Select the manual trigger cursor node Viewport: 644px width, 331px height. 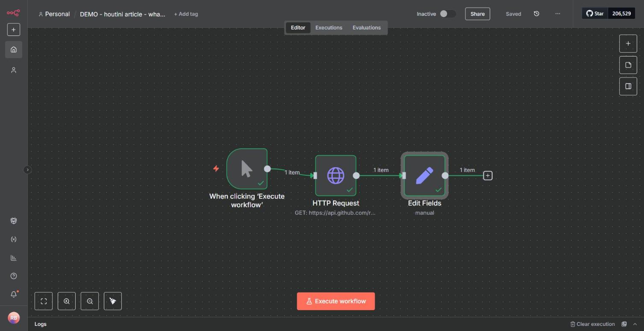(x=247, y=168)
